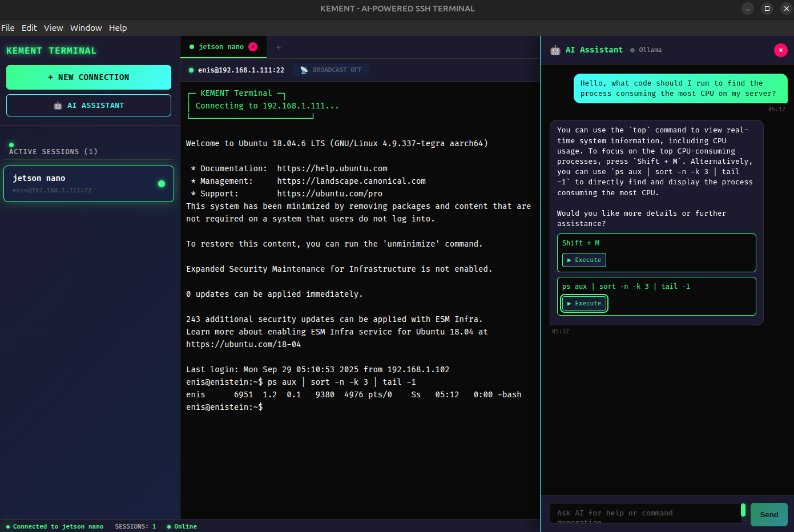Image resolution: width=794 pixels, height=532 pixels.
Task: Open the View menu
Action: [x=54, y=28]
